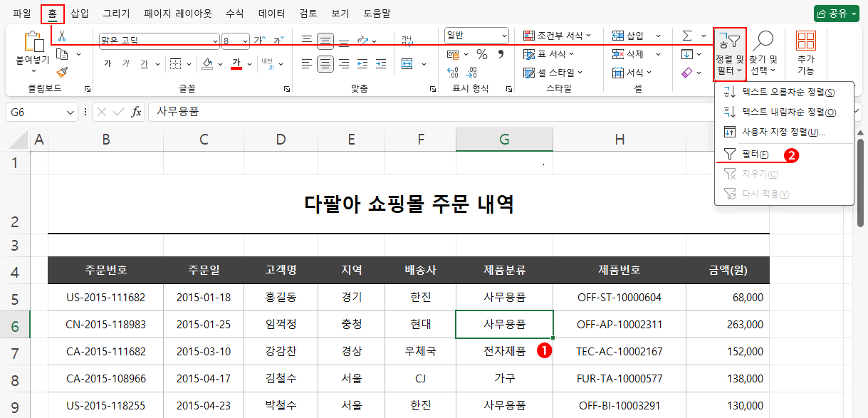This screenshot has height=418, width=868.
Task: Apply percent style with % icon
Action: 482,54
